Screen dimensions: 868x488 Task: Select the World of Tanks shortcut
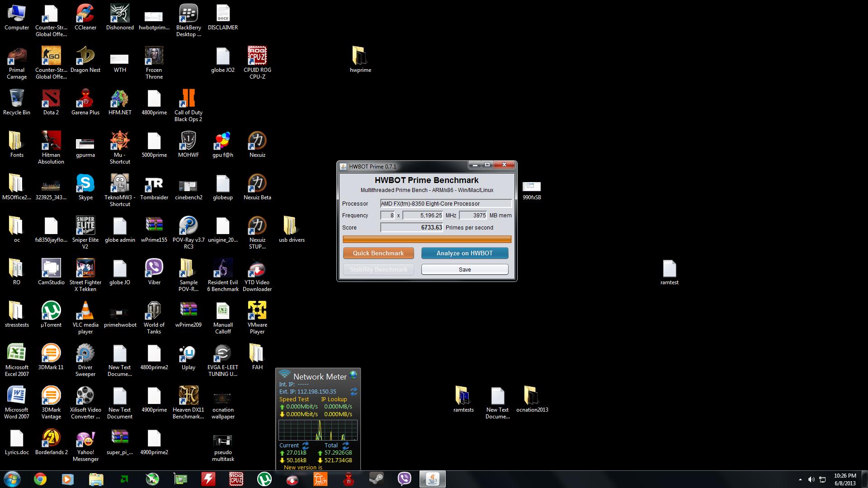pos(154,318)
